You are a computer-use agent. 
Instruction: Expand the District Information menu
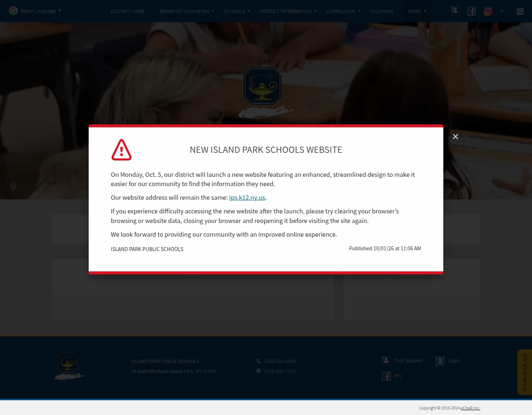point(288,11)
